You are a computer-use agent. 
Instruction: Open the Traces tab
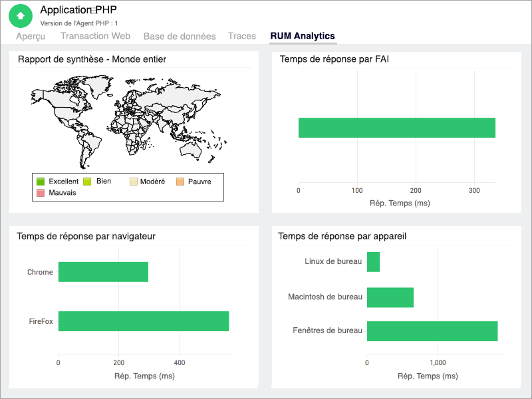point(242,36)
